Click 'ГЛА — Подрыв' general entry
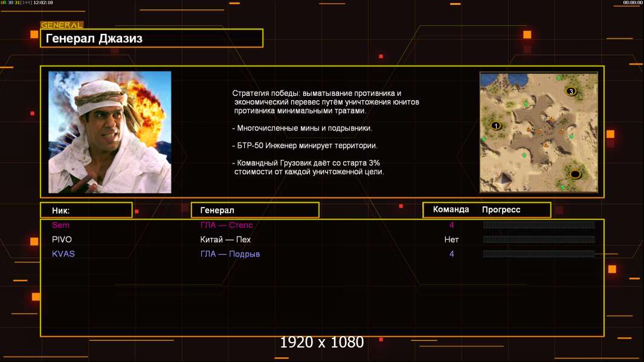Image resolution: width=644 pixels, height=362 pixels. pos(230,254)
